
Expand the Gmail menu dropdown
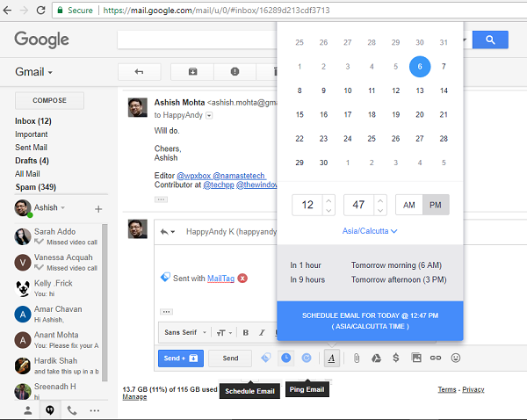point(33,72)
